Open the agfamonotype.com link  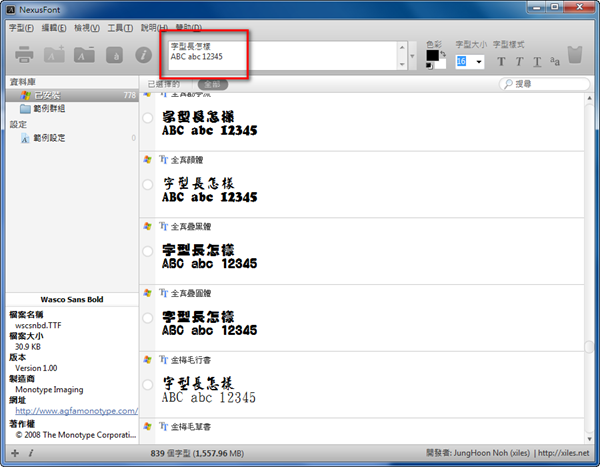pos(77,411)
